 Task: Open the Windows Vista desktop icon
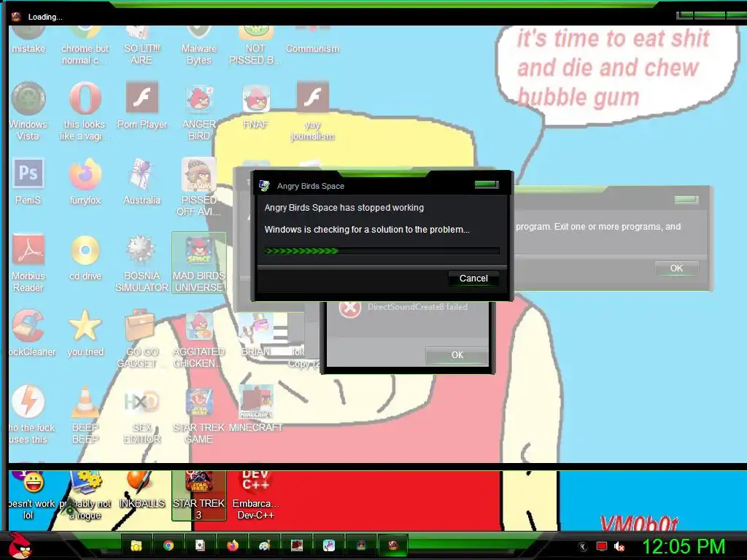28,112
